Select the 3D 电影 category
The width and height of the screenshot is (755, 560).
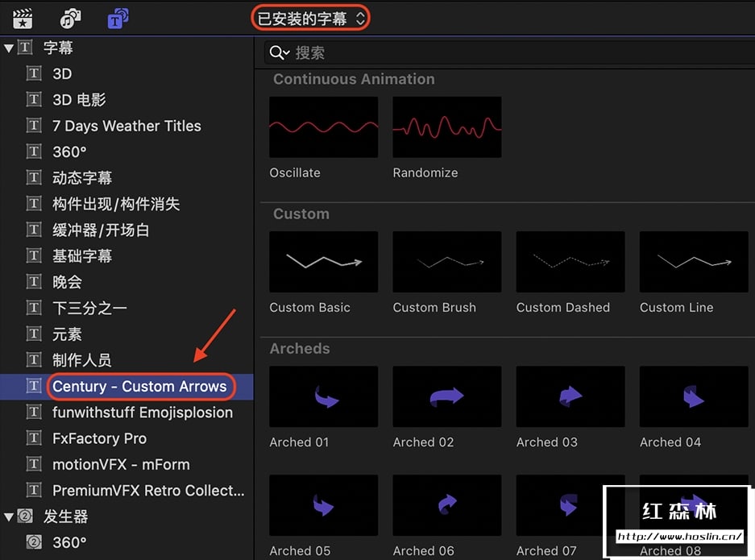(127, 100)
